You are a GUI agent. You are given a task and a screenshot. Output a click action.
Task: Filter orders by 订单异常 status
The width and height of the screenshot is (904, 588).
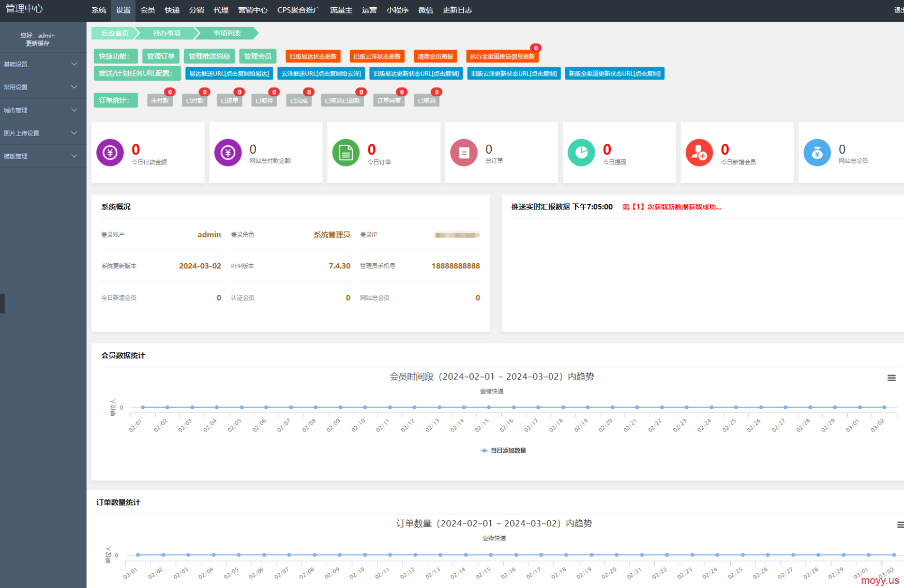[x=389, y=100]
